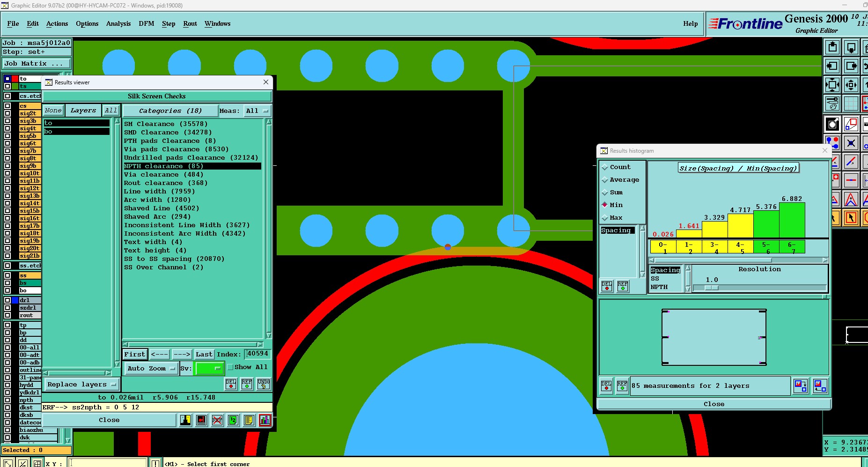
Task: Click the zoom out expand icon
Action: coord(832,85)
